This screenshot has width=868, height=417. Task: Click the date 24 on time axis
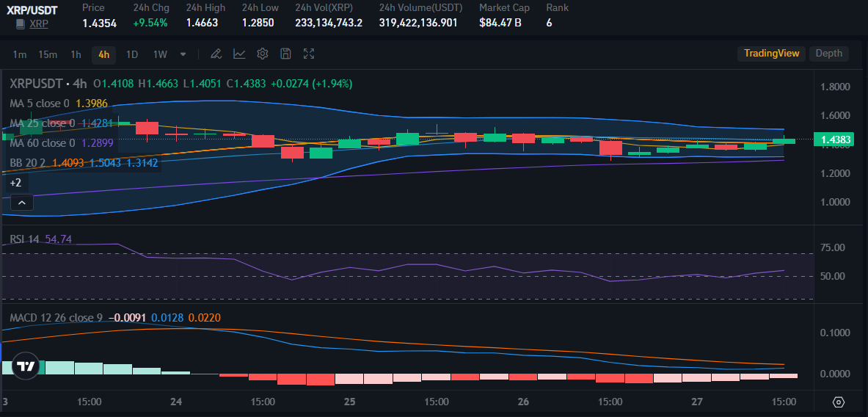point(177,402)
